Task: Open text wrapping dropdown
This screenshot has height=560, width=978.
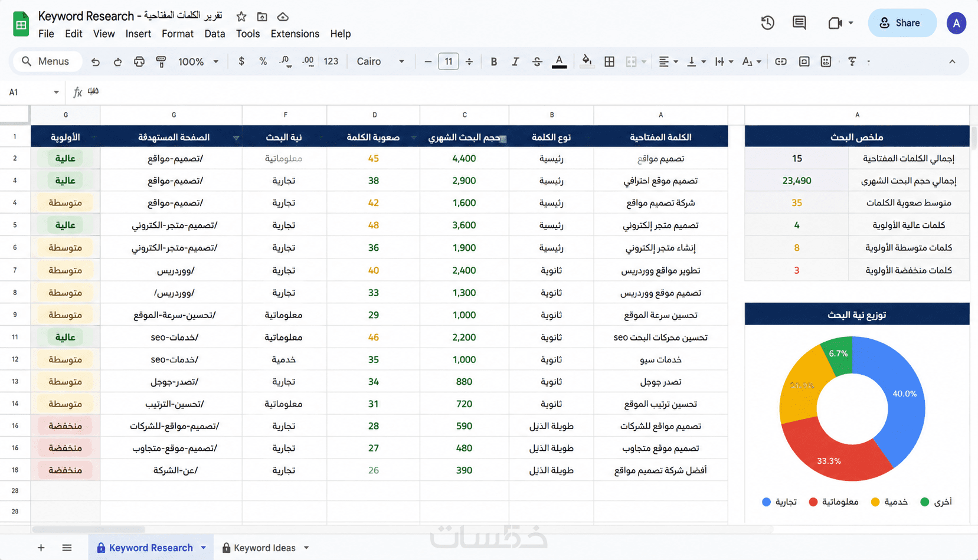Action: click(724, 61)
